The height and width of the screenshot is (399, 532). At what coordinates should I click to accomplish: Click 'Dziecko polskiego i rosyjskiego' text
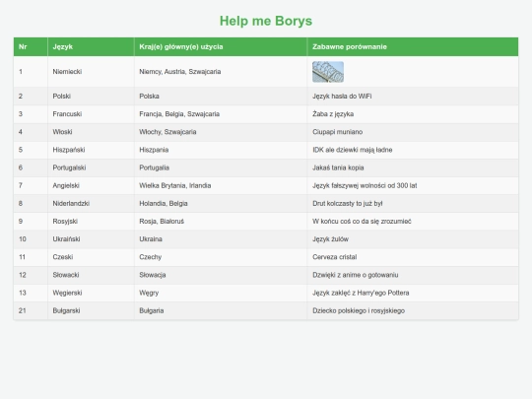(x=359, y=310)
